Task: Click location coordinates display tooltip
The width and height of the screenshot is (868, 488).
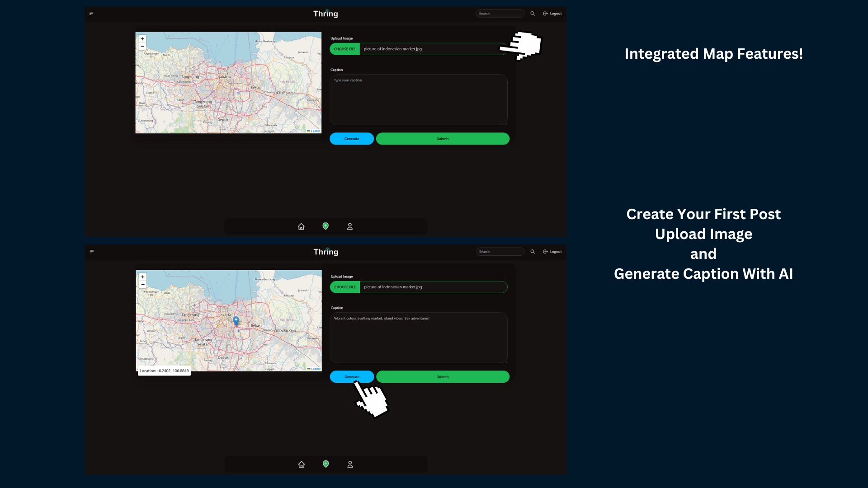Action: pos(165,370)
